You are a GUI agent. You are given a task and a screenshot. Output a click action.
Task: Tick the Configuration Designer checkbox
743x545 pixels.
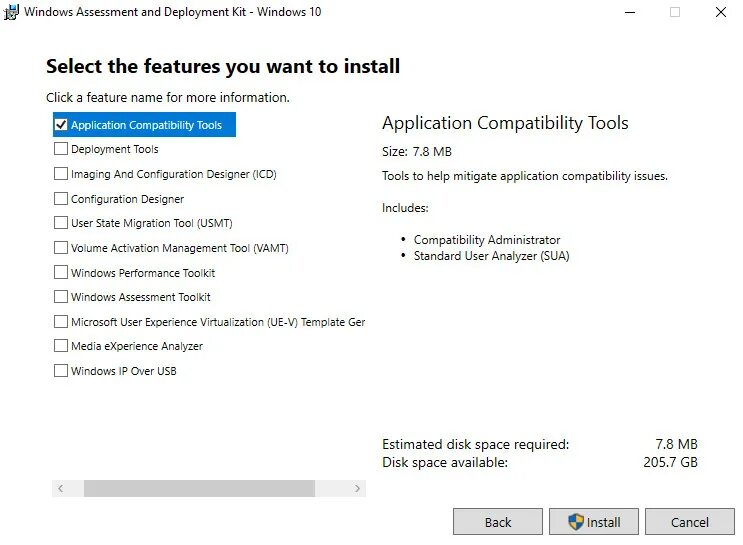coord(61,199)
